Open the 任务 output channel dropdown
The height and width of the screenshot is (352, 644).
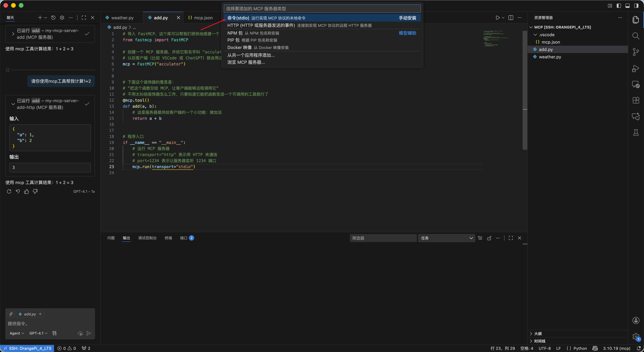446,238
